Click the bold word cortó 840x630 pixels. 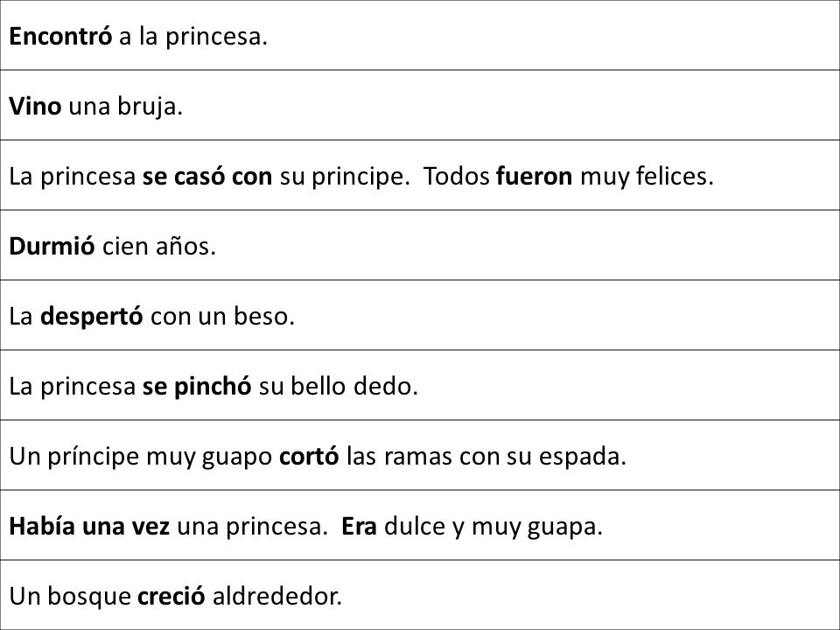click(309, 456)
